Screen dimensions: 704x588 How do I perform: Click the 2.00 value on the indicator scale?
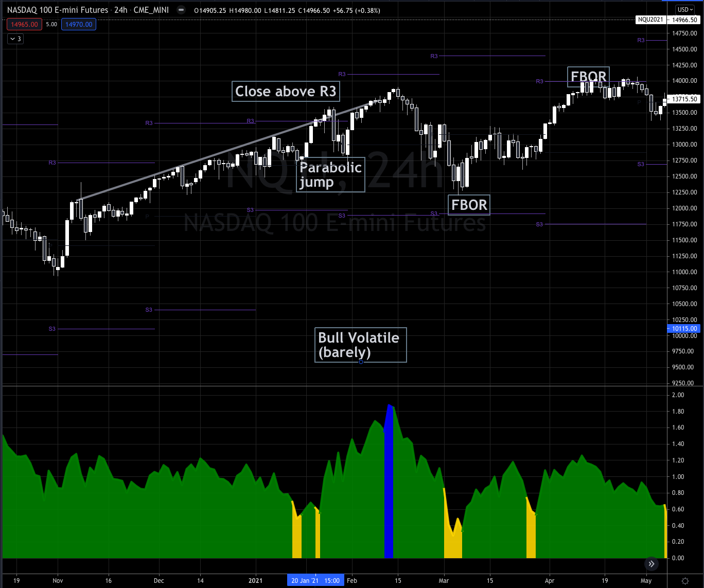click(x=677, y=395)
